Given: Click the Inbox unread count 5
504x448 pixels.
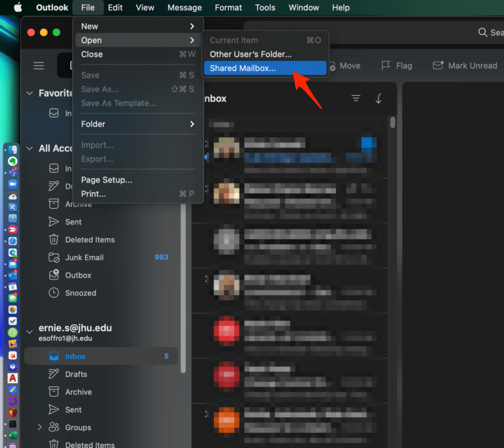Looking at the screenshot, I should click(166, 356).
